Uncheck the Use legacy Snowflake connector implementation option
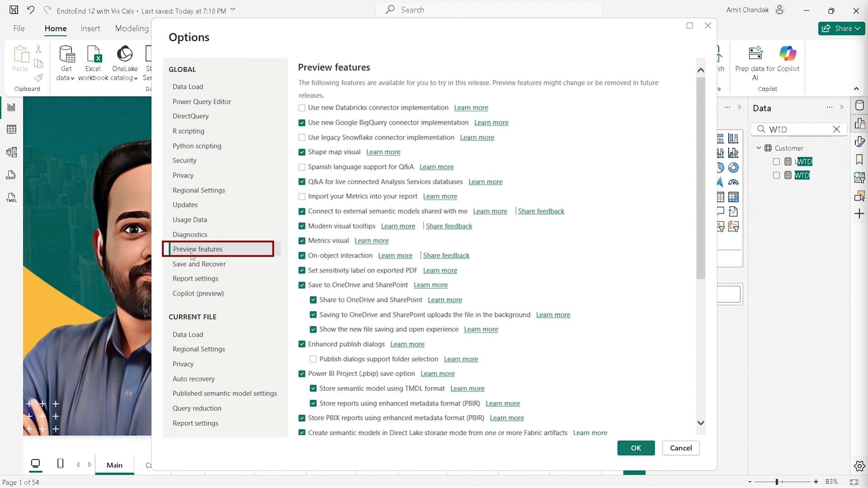This screenshot has width=868, height=488. pyautogui.click(x=302, y=137)
